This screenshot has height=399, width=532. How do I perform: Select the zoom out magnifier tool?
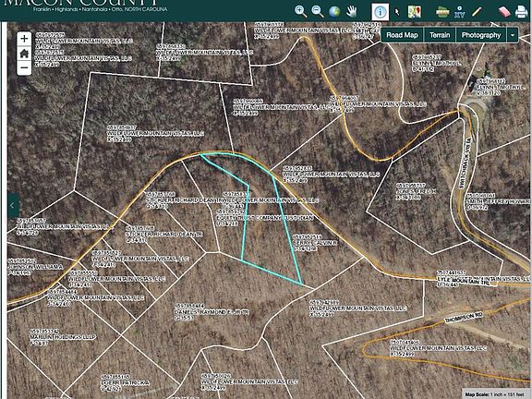pyautogui.click(x=318, y=11)
